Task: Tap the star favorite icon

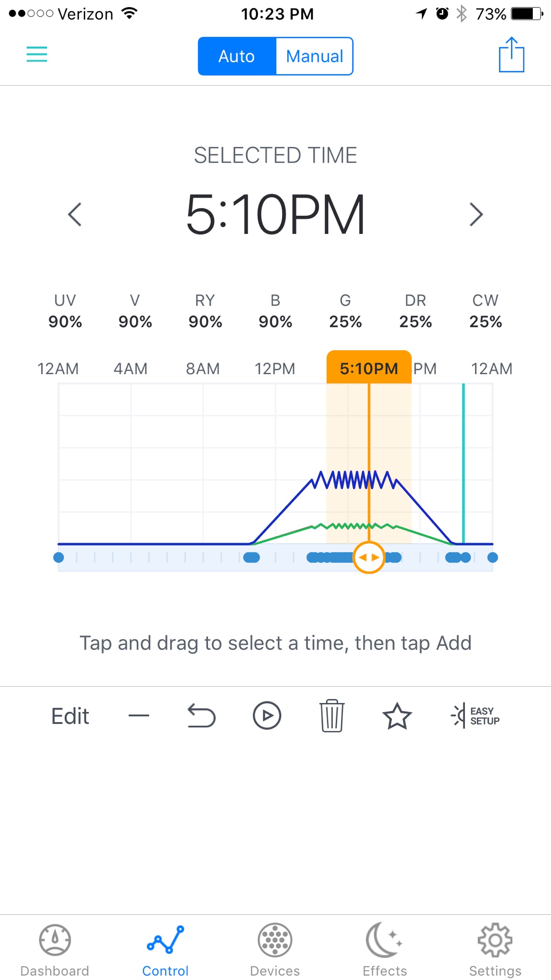Action: point(397,716)
